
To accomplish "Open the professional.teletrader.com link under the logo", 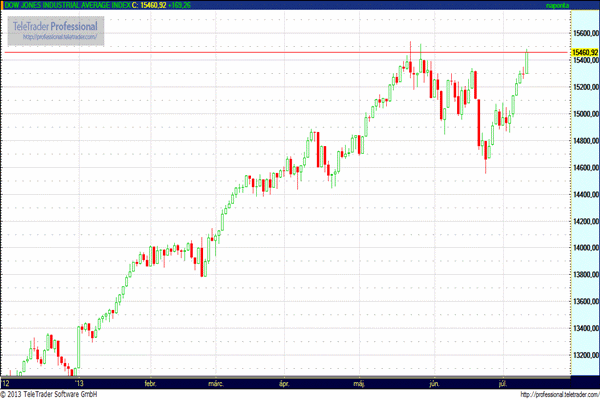I will coord(59,37).
